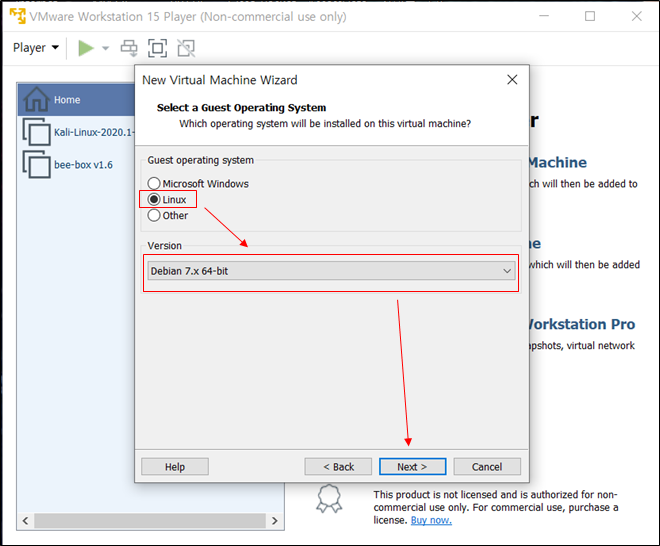This screenshot has height=546, width=660.
Task: Click the bee-box VM icon
Action: point(37,164)
